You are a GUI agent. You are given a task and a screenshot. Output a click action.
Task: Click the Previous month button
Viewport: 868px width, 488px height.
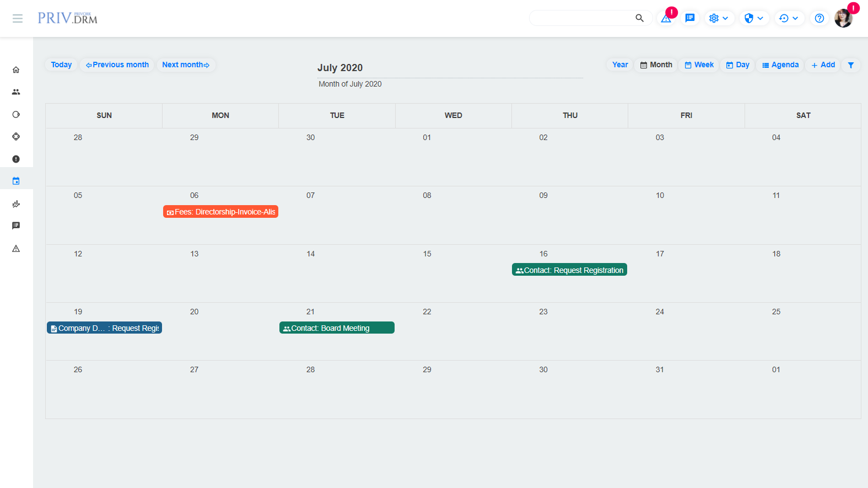pyautogui.click(x=117, y=65)
